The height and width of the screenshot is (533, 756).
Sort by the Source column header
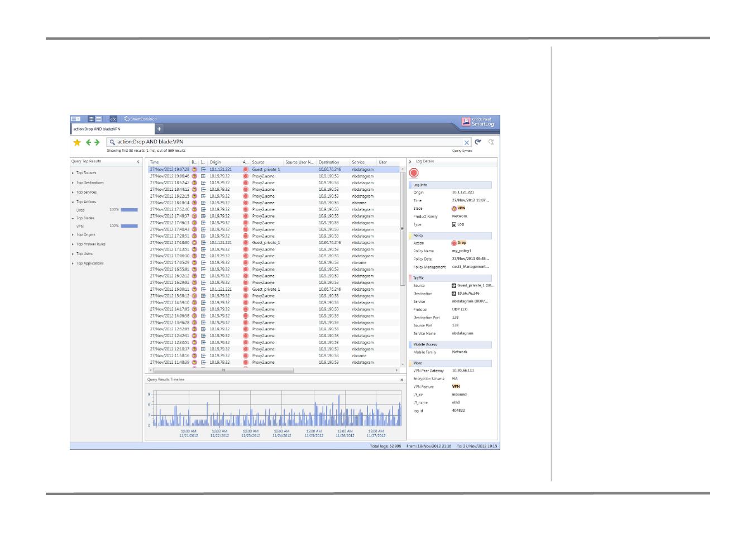267,162
